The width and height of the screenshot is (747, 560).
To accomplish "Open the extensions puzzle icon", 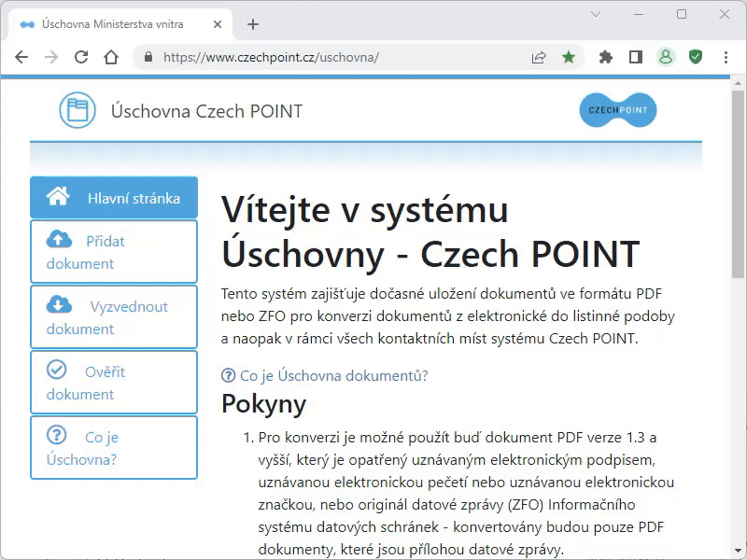I will tap(605, 57).
